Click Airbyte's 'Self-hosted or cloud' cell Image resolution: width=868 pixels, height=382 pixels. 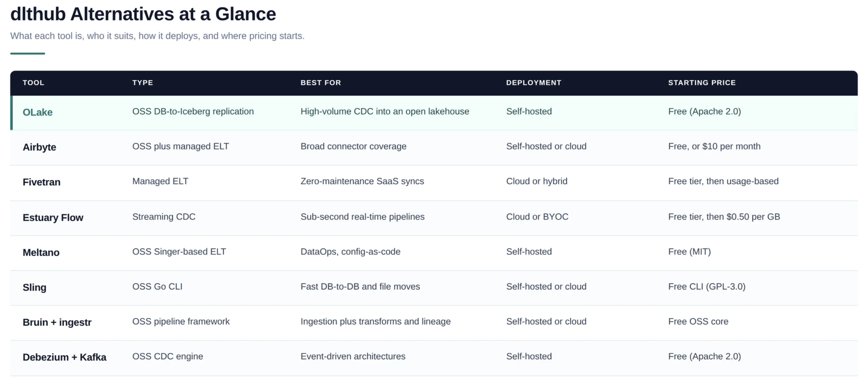tap(546, 146)
